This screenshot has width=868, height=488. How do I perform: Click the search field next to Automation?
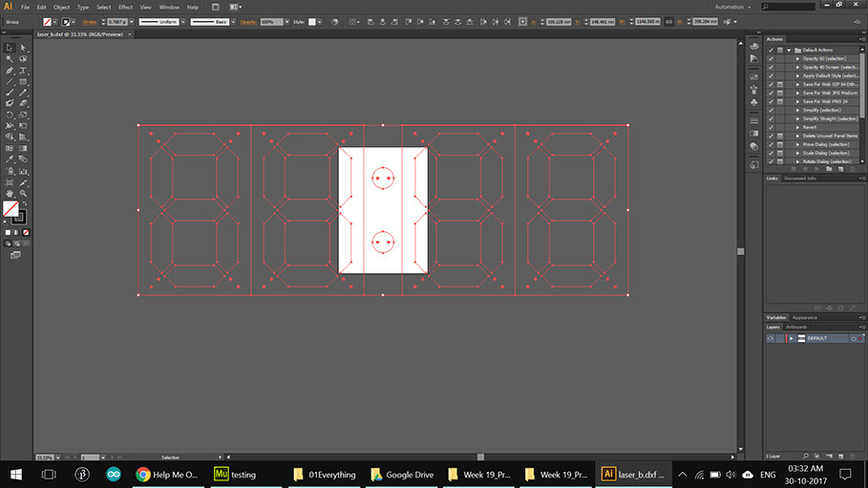coord(789,8)
